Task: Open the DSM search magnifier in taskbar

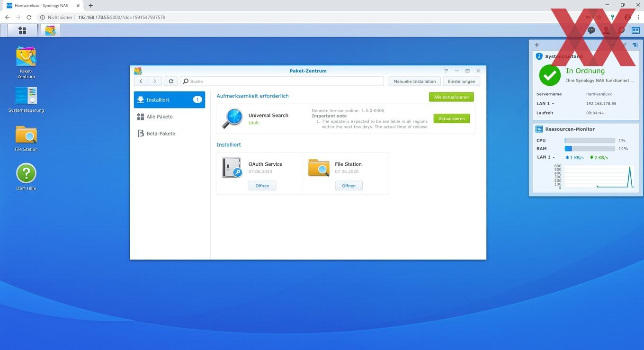Action: tap(621, 30)
